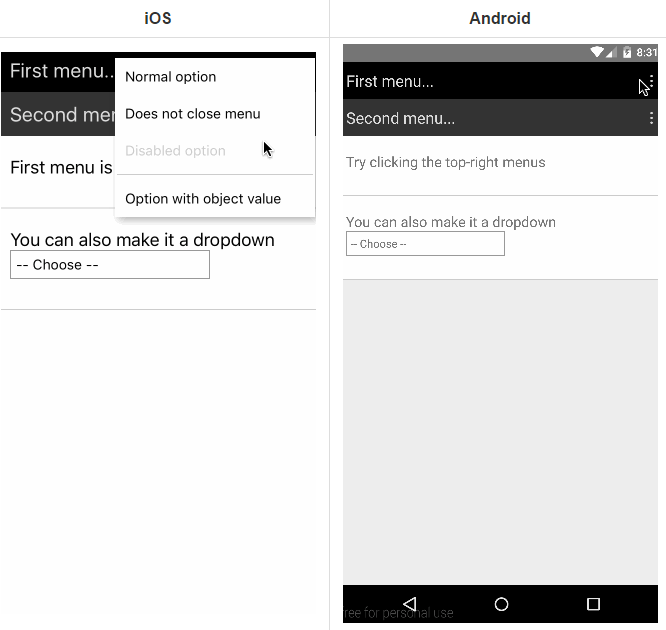Viewport: 666px width, 630px height.
Task: Choose 'Does not close menu' option
Action: tap(215, 114)
